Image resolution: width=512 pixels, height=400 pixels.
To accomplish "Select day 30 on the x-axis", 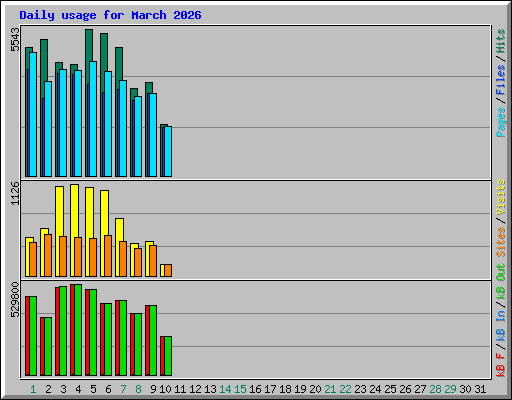I will [x=465, y=389].
